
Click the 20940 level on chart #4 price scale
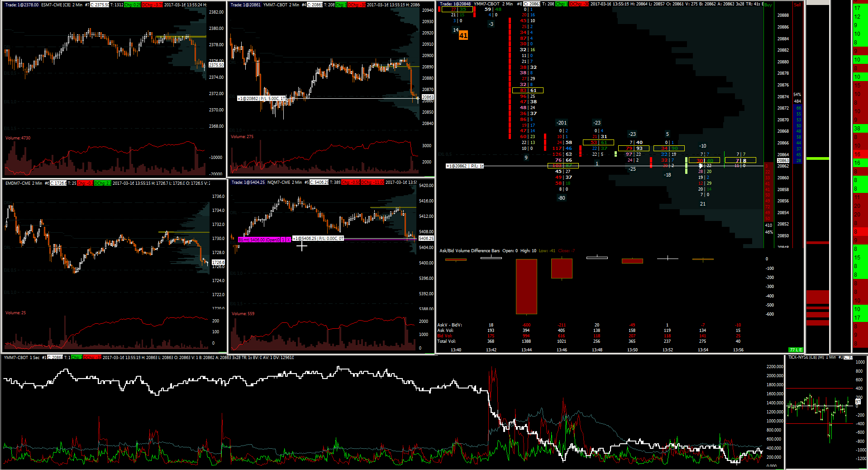pos(428,10)
